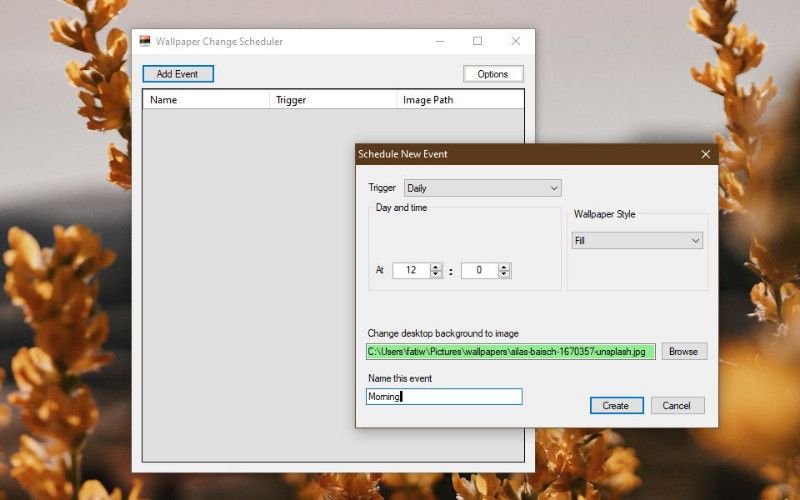Decrease the minute value with down arrow
The width and height of the screenshot is (800, 500).
click(x=504, y=274)
